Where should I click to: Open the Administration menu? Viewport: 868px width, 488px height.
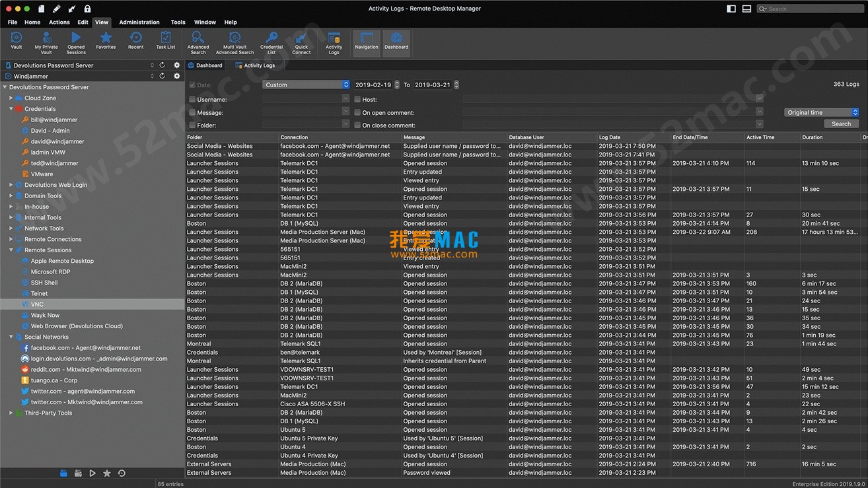coord(139,22)
